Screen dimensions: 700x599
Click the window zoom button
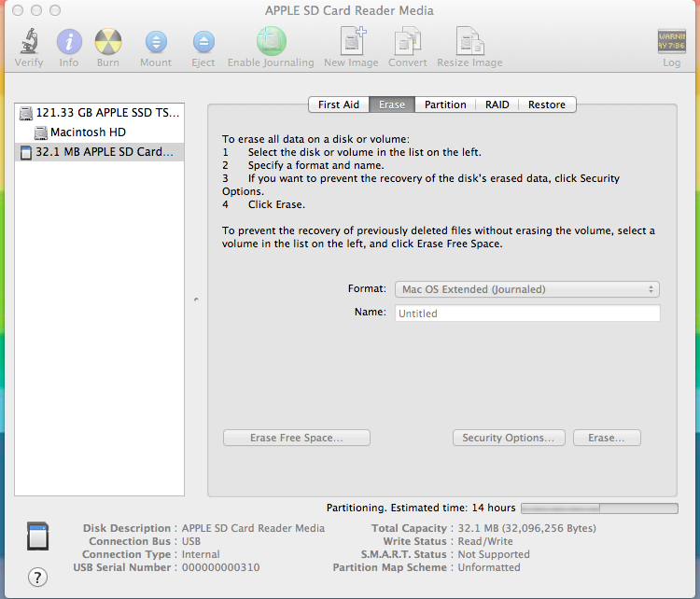[x=55, y=10]
